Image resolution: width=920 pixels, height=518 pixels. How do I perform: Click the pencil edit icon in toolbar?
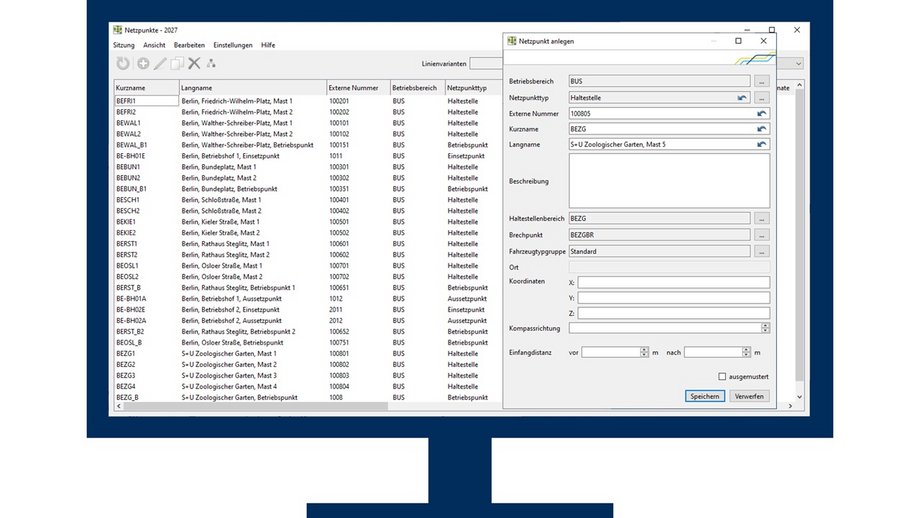[160, 64]
